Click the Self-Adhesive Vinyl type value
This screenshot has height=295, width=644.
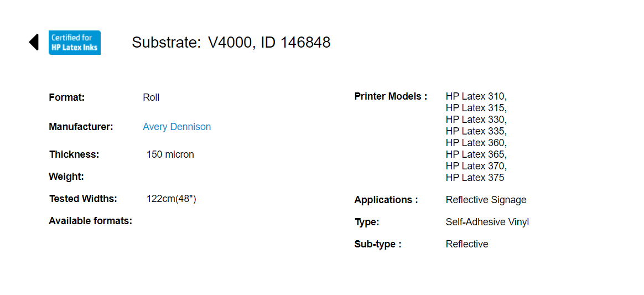coord(487,222)
